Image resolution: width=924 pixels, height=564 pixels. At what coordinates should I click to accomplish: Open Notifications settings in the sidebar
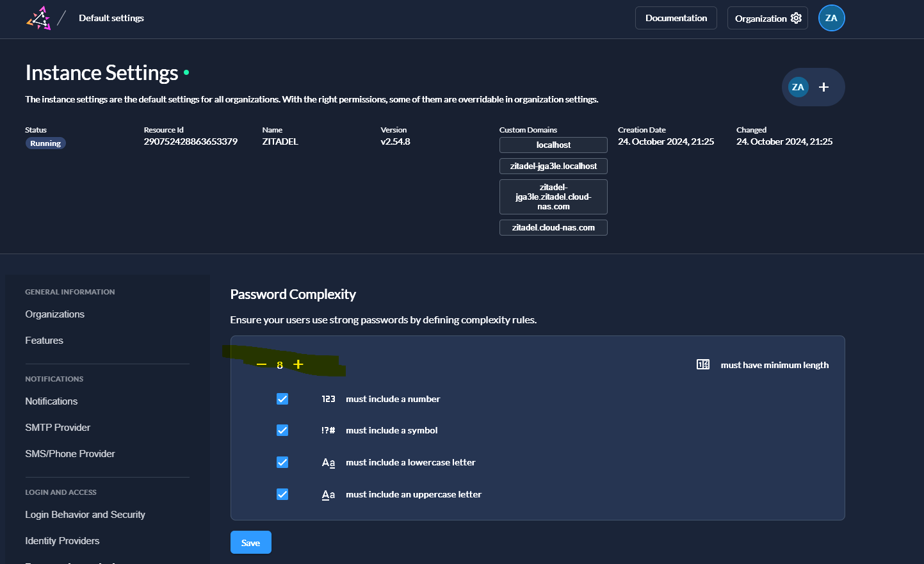coord(51,401)
